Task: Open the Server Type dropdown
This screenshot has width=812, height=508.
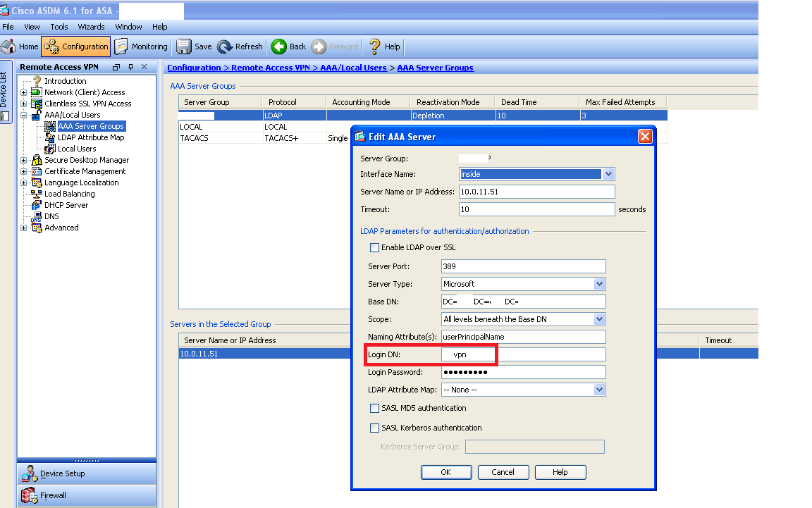Action: [599, 284]
